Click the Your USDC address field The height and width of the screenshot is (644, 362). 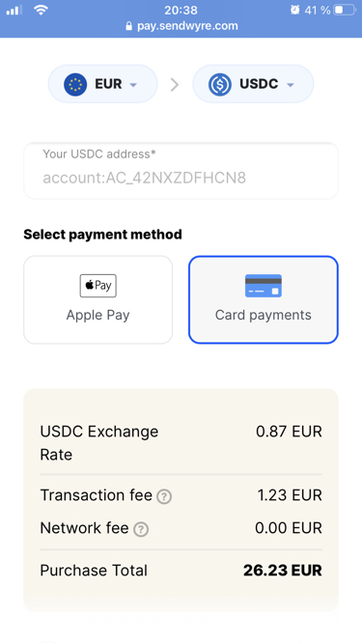[x=181, y=171]
